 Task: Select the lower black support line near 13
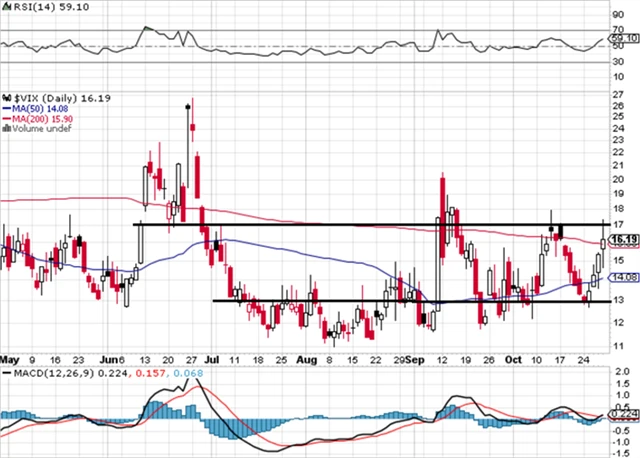click(400, 300)
